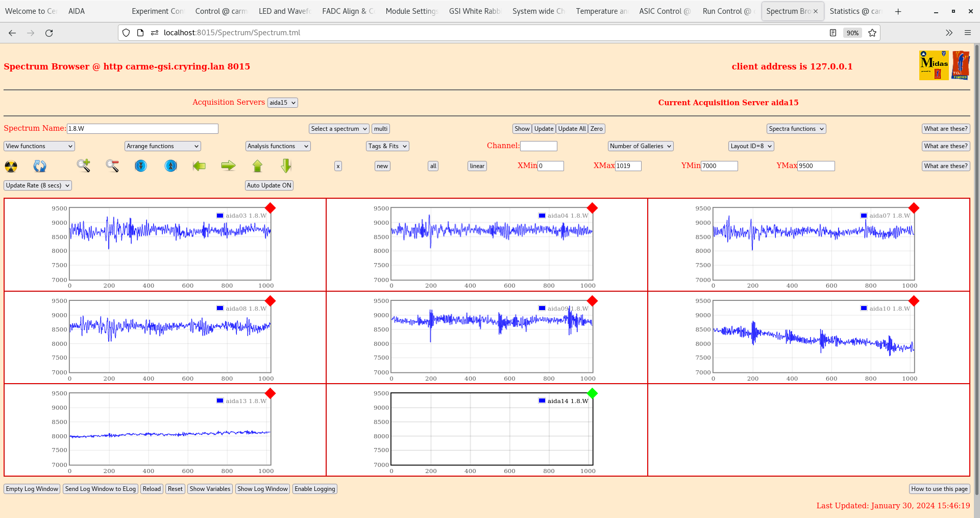The height and width of the screenshot is (518, 980).
Task: Shift spectrum left with green left arrow
Action: click(x=199, y=166)
